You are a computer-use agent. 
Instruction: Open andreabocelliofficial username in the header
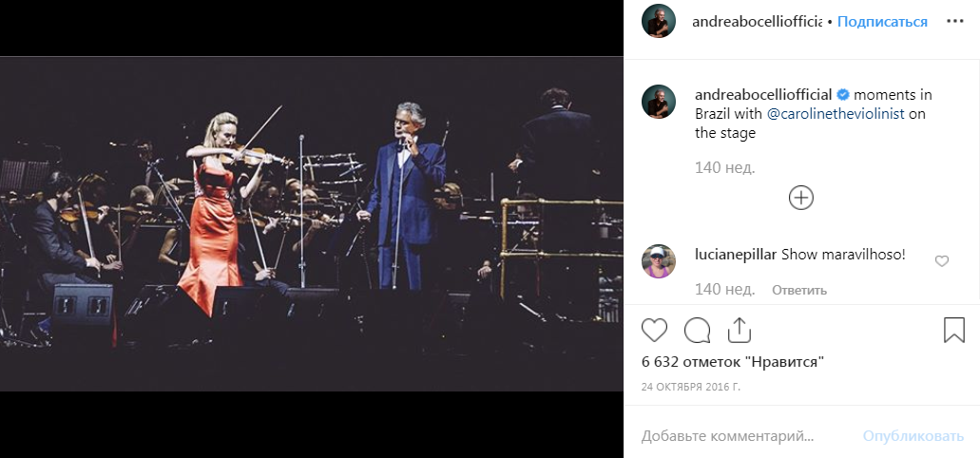pos(759,22)
